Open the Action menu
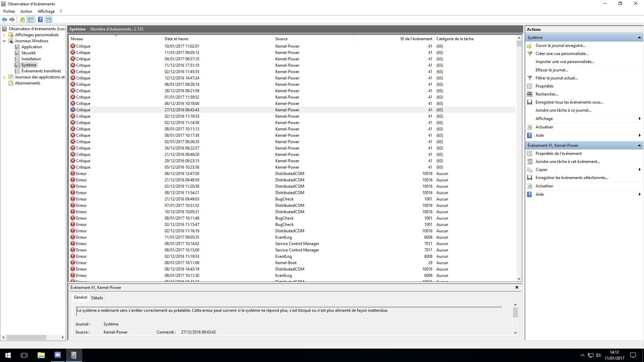This screenshot has width=644, height=362. point(26,11)
